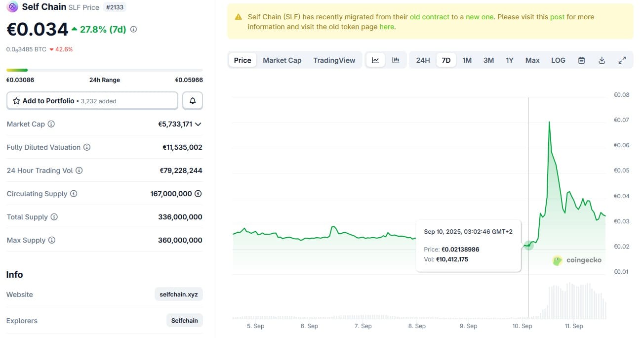Open the Selfchain explorer link
The height and width of the screenshot is (338, 644).
(x=184, y=321)
